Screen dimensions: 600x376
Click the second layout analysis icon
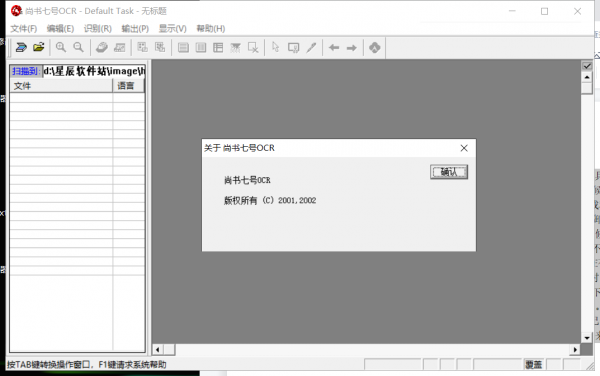160,47
